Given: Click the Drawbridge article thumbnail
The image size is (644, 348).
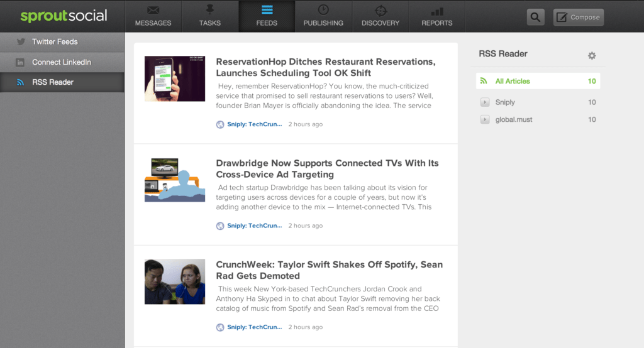Looking at the screenshot, I should (x=175, y=180).
